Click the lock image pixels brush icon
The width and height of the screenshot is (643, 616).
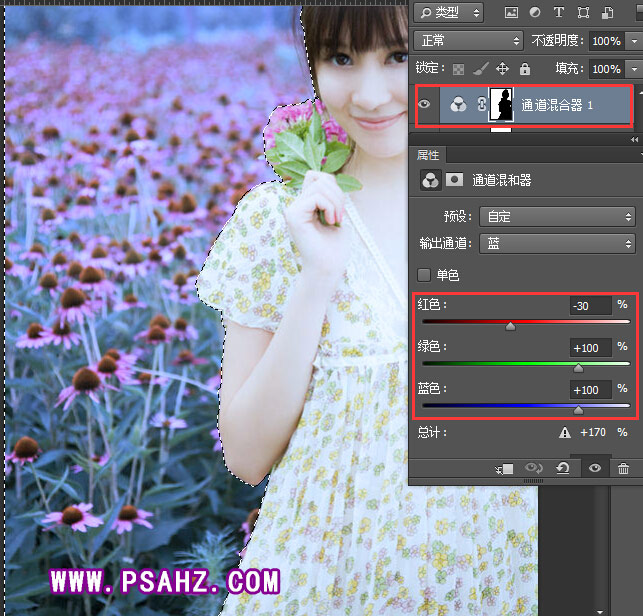pyautogui.click(x=481, y=69)
